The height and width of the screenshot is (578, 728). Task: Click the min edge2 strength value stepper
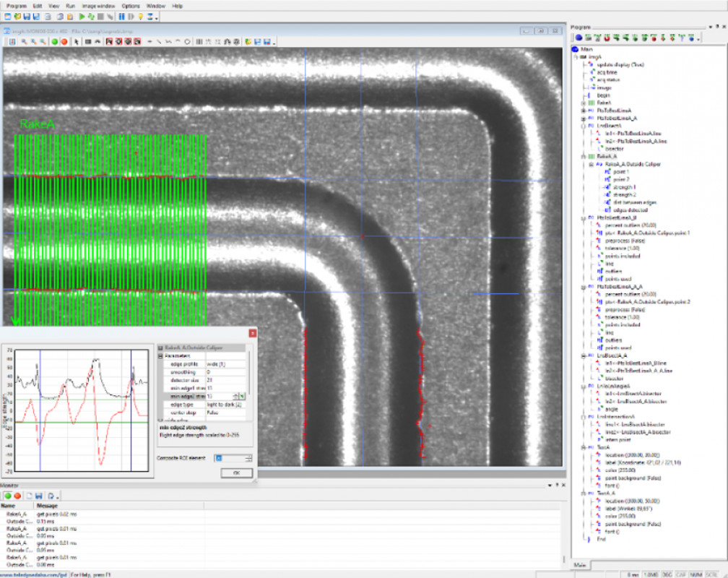(x=235, y=397)
